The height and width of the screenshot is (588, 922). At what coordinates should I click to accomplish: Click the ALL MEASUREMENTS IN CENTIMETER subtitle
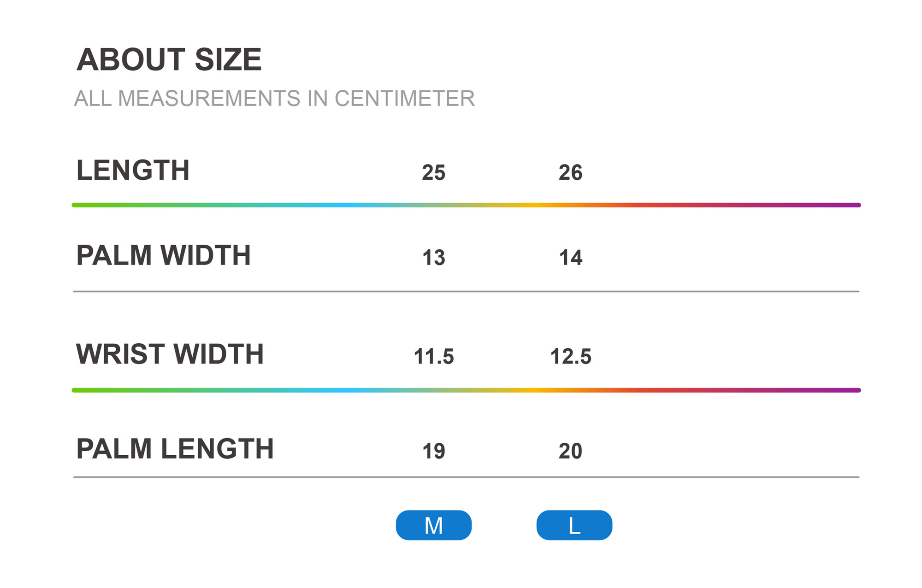pos(274,98)
